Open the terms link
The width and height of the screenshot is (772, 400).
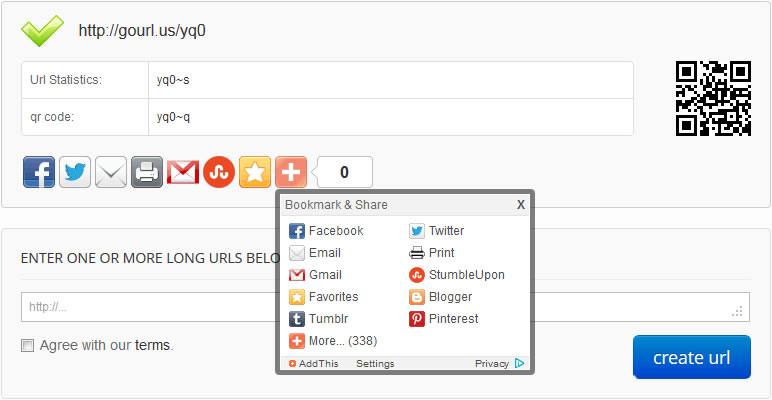pyautogui.click(x=152, y=346)
